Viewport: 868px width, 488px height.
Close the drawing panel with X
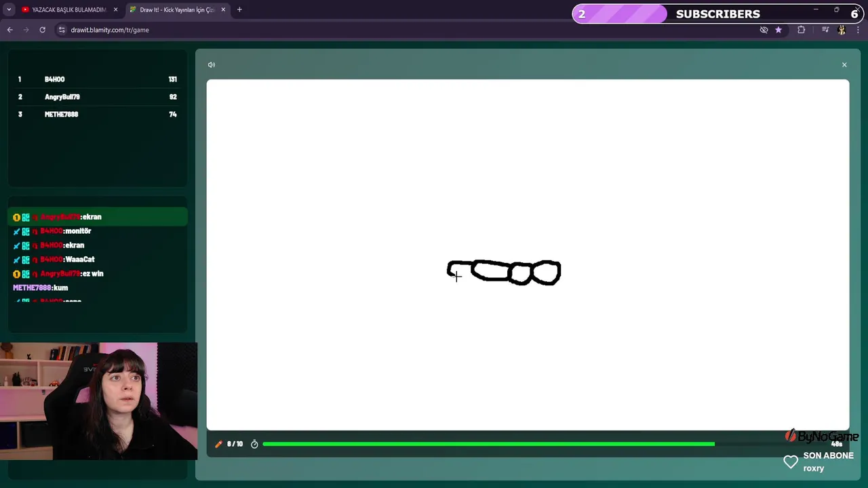[x=844, y=65]
